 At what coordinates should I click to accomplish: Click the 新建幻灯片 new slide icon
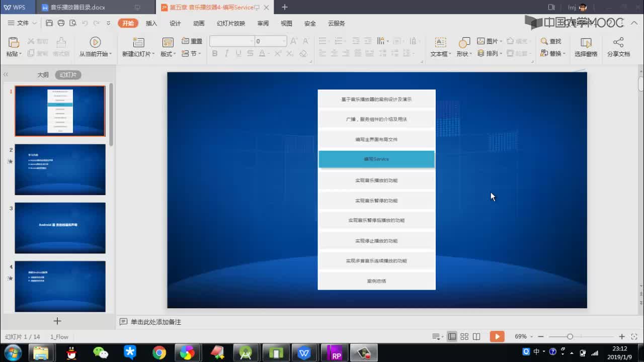tap(138, 42)
